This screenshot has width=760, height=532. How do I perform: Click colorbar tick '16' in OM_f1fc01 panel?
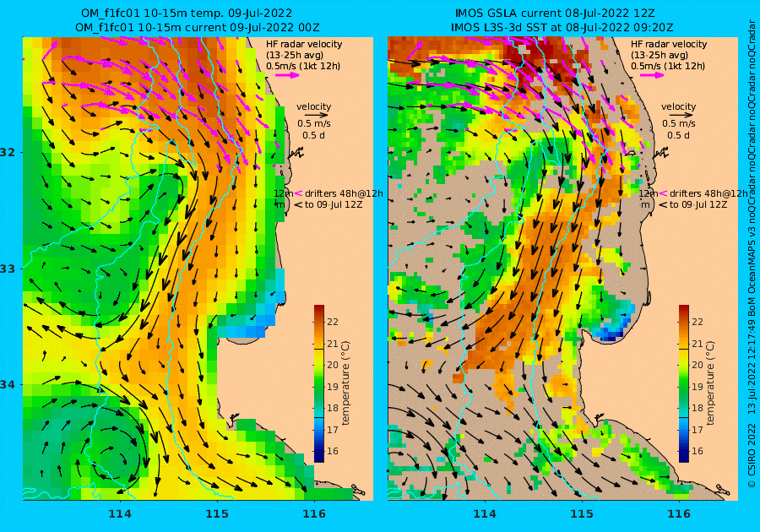click(x=333, y=451)
